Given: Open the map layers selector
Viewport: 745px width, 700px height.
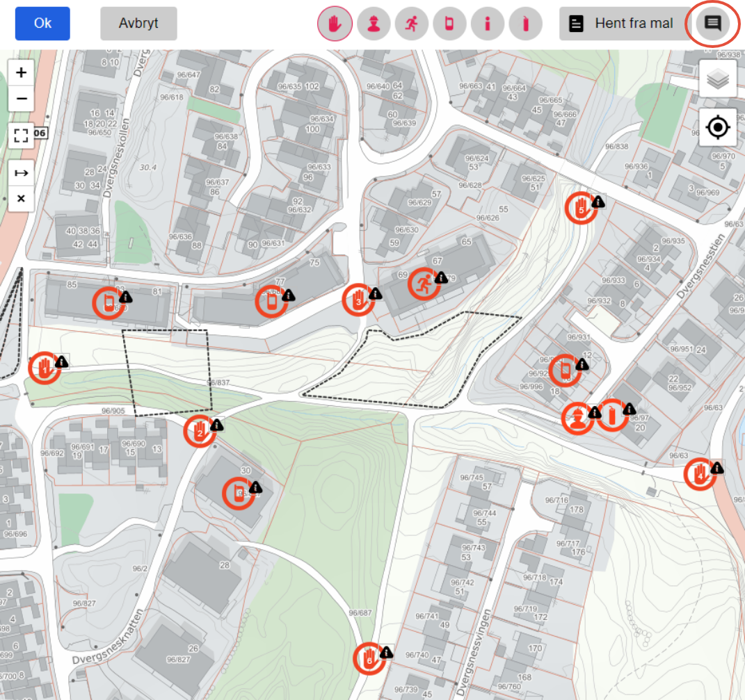Looking at the screenshot, I should coord(717,79).
